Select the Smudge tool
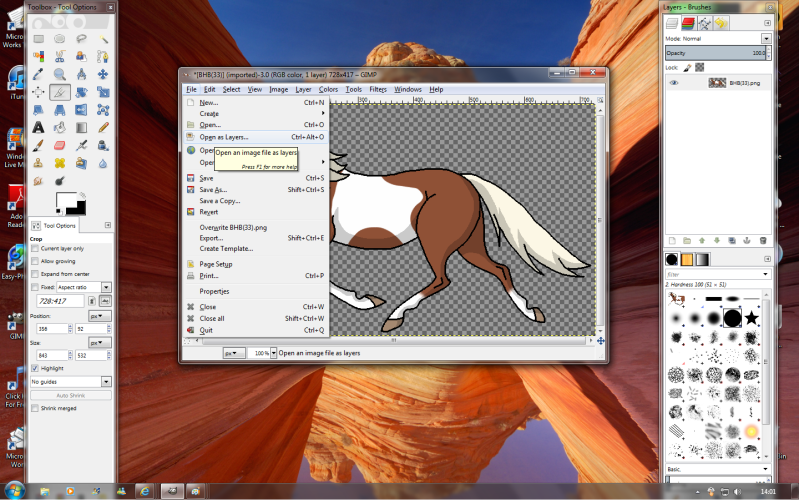Viewport: 799px width, 504px height. coord(38,181)
